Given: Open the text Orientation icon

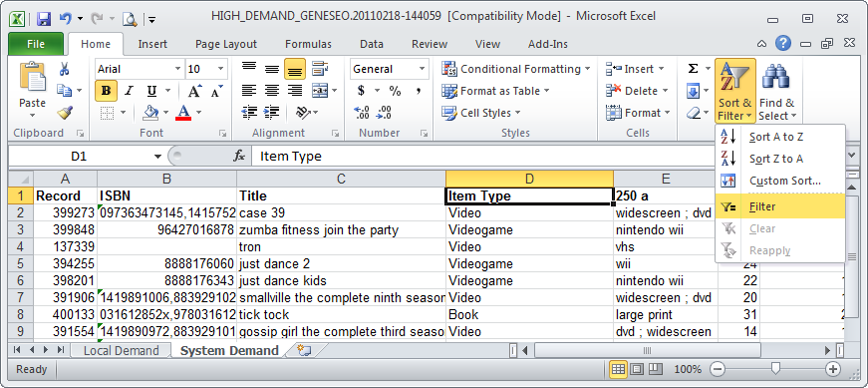Looking at the screenshot, I should click(x=302, y=113).
